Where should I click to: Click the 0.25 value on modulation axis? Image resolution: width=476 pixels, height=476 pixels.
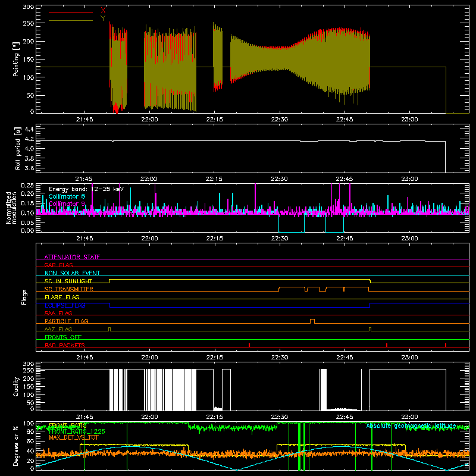pos(27,186)
